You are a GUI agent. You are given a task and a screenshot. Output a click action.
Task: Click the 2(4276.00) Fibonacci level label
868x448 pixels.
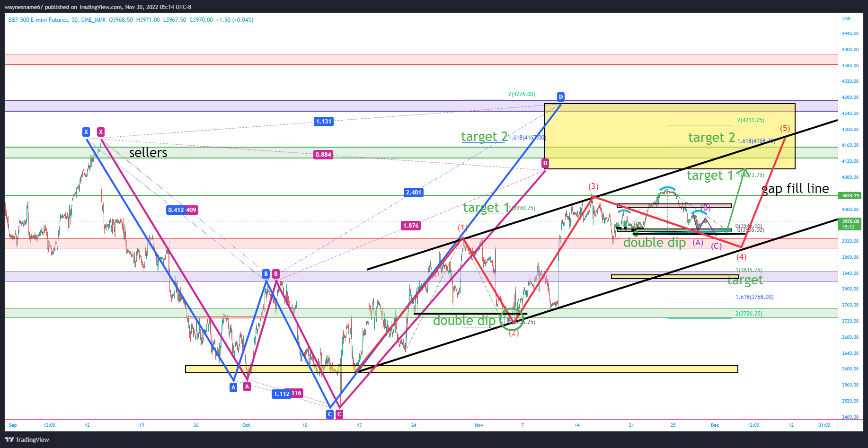click(522, 94)
